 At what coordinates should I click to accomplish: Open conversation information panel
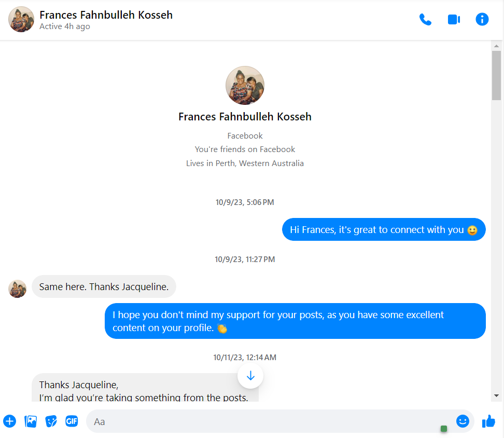(x=482, y=20)
